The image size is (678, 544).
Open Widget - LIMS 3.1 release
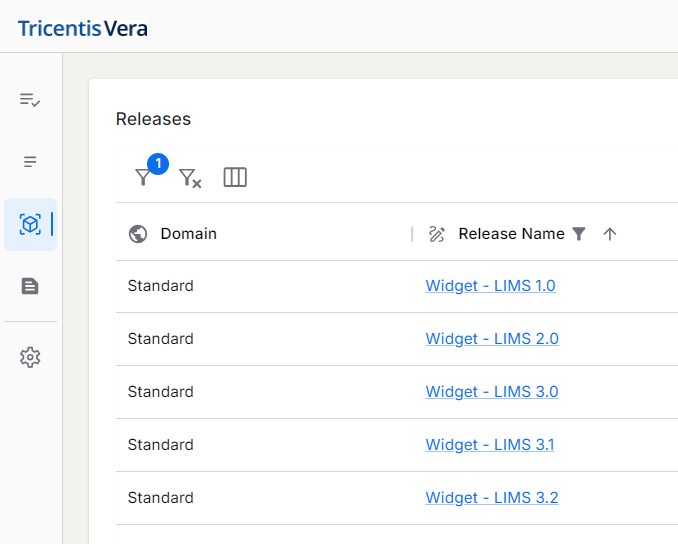pos(490,445)
